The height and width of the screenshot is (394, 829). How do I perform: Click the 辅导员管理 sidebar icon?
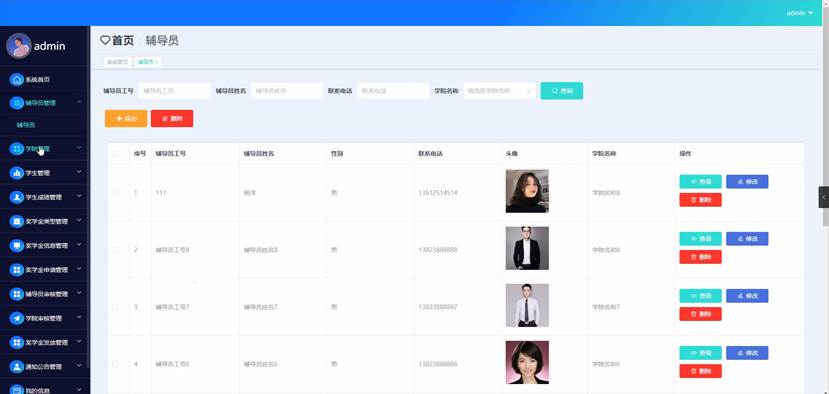17,103
